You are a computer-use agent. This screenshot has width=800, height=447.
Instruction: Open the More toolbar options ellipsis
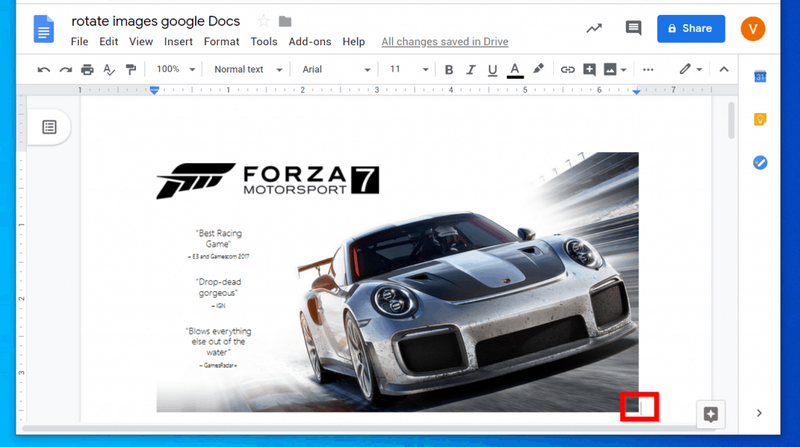point(648,69)
